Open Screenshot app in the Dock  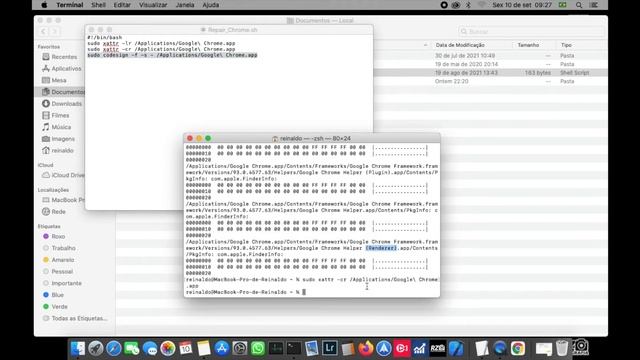pyautogui.click(x=580, y=348)
